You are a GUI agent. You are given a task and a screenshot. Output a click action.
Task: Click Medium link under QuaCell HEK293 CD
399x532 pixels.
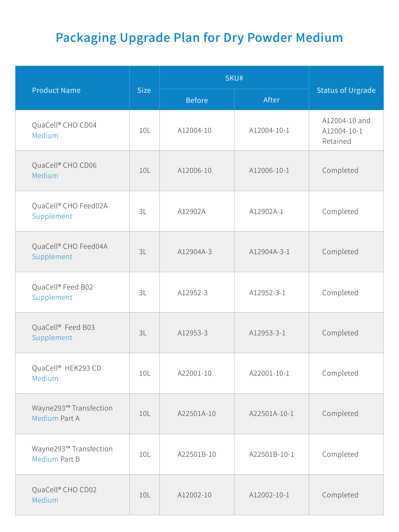[45, 379]
